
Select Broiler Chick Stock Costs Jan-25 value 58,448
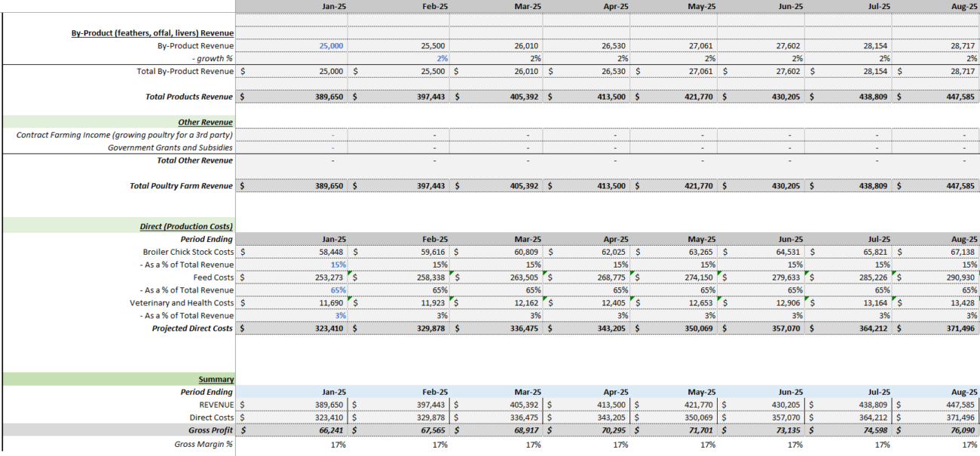(x=330, y=252)
